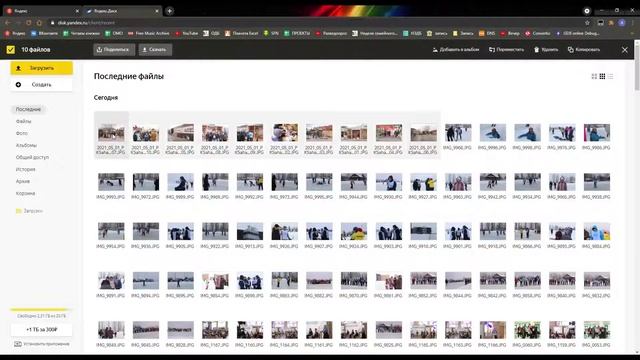Open a new browser tab with plus
640x360 pixels.
pyautogui.click(x=169, y=11)
